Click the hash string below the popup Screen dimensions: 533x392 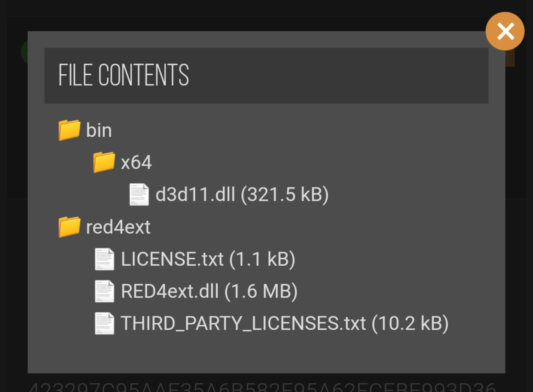(x=262, y=387)
